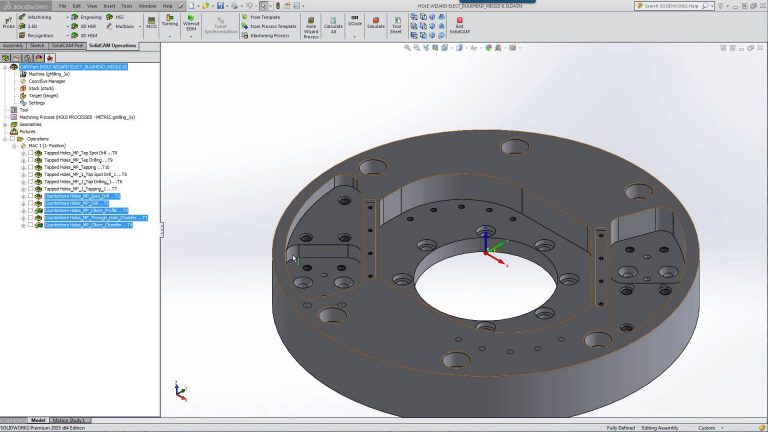The image size is (768, 432).
Task: Toggle the Tapped Holes_MP_Tapping operation checkbox
Action: 30,167
